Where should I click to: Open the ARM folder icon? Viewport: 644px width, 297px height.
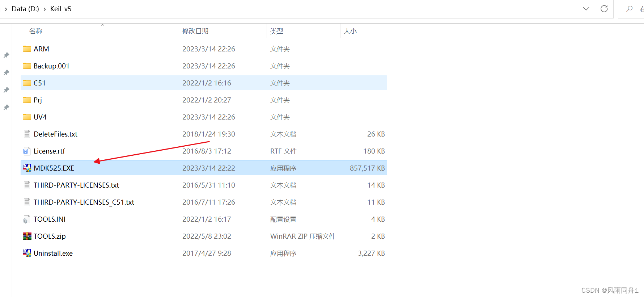[27, 49]
